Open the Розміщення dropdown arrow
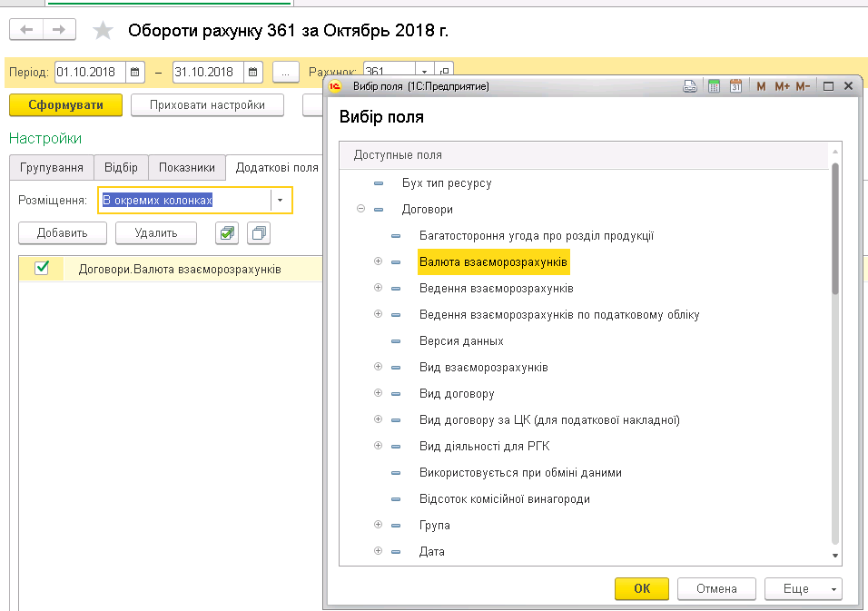The width and height of the screenshot is (868, 611). pyautogui.click(x=281, y=201)
